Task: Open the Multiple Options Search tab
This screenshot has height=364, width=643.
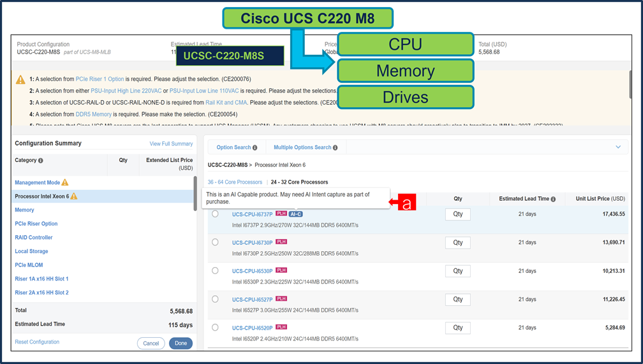Action: coord(306,147)
